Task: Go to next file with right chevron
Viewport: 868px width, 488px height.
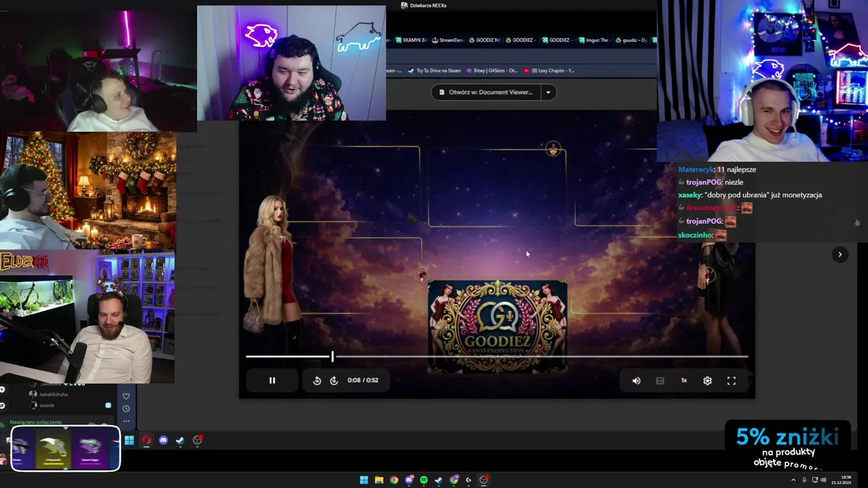Action: [840, 254]
